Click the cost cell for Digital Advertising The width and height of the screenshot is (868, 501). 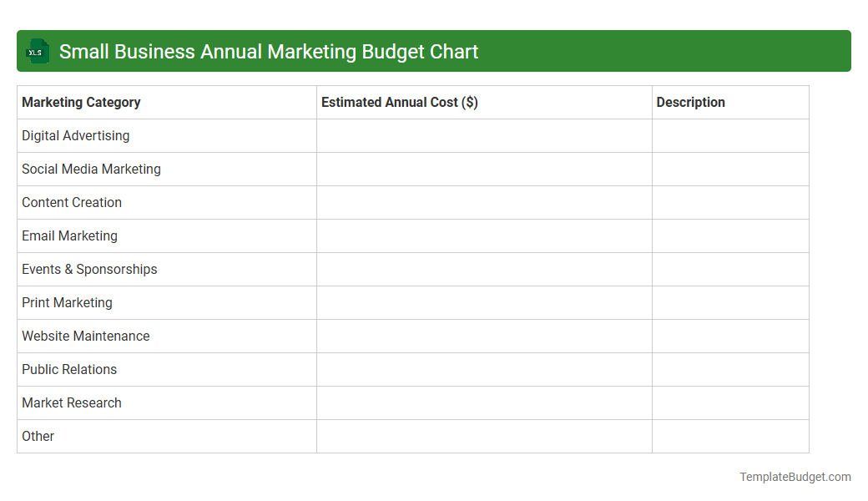(484, 135)
